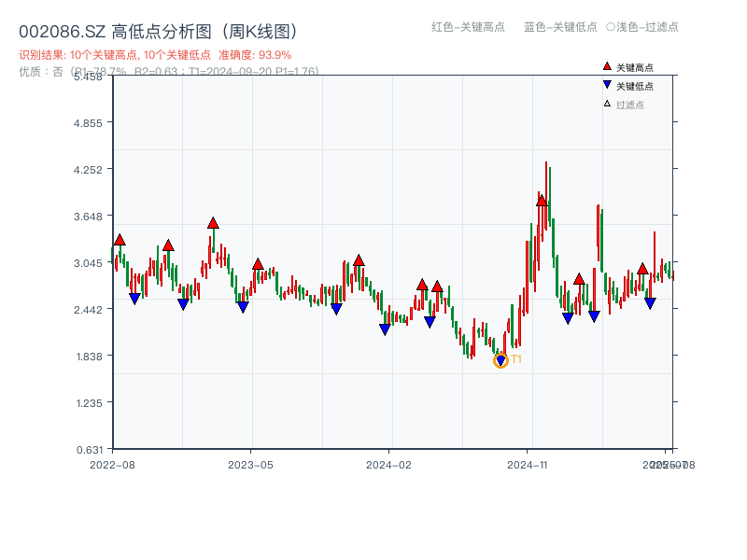The image size is (747, 560).
Task: Click the T1 marker label text
Action: (x=516, y=357)
